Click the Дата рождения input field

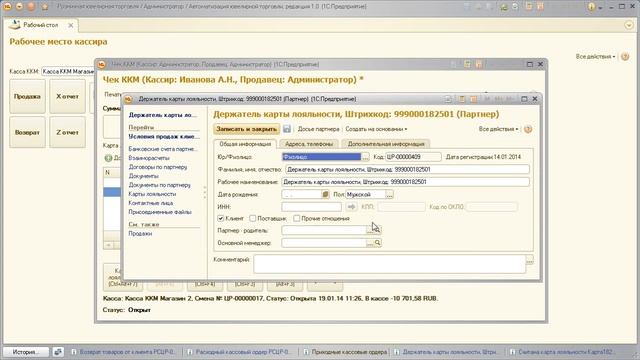pos(302,195)
